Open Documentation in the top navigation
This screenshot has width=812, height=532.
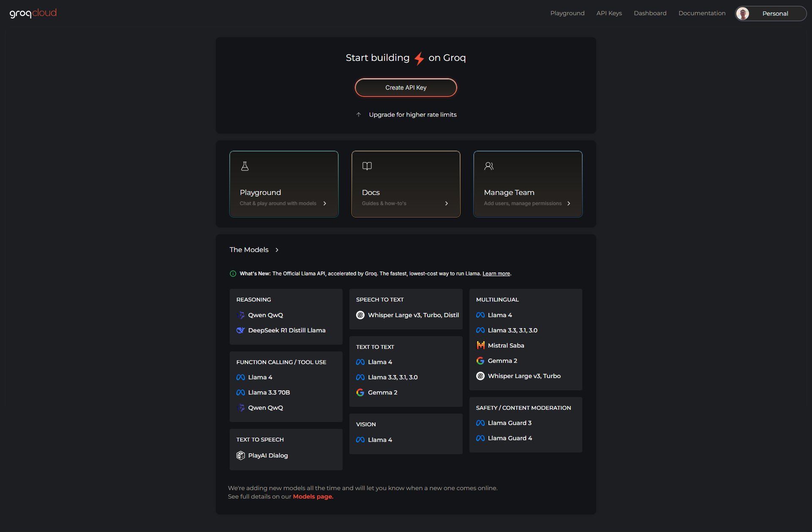702,13
